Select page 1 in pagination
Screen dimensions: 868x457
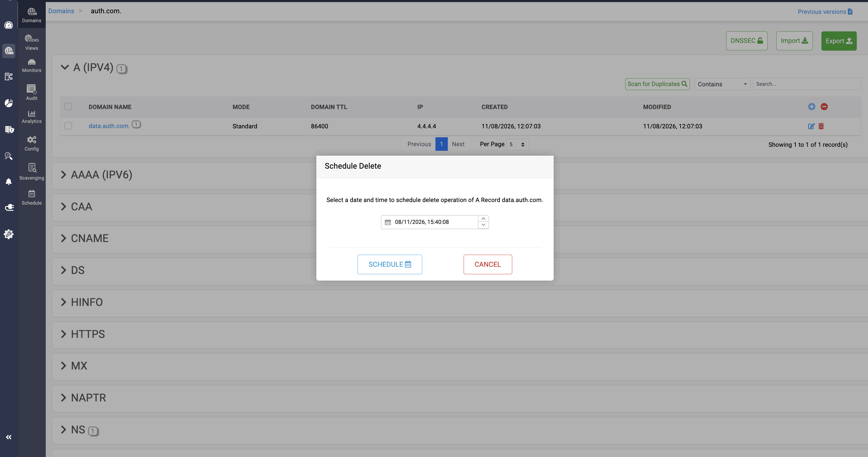click(x=441, y=144)
